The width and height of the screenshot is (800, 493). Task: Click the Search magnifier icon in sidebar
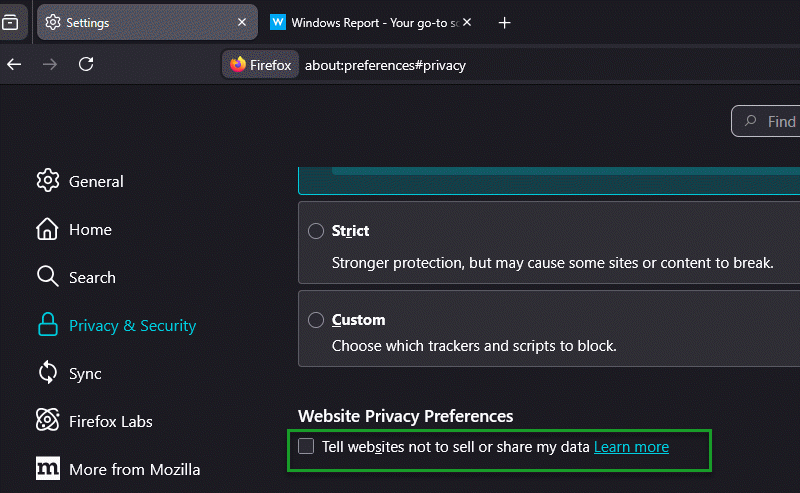point(47,277)
